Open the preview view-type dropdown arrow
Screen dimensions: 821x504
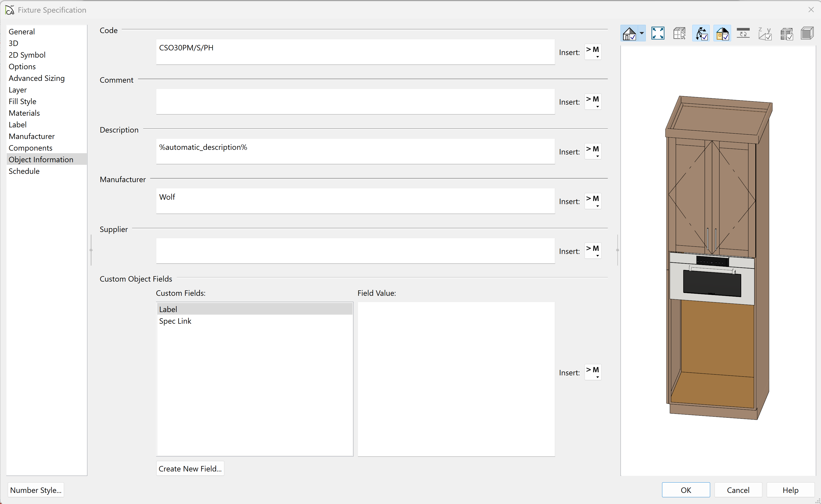[642, 33]
